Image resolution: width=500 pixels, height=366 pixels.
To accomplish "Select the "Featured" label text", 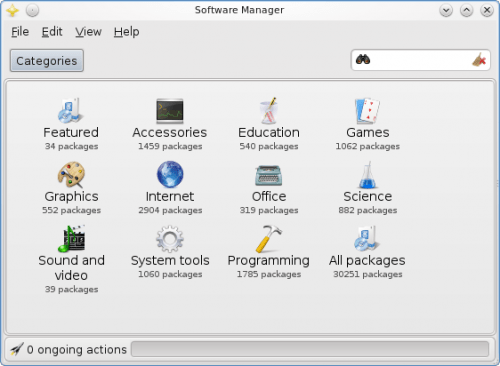I will 71,132.
